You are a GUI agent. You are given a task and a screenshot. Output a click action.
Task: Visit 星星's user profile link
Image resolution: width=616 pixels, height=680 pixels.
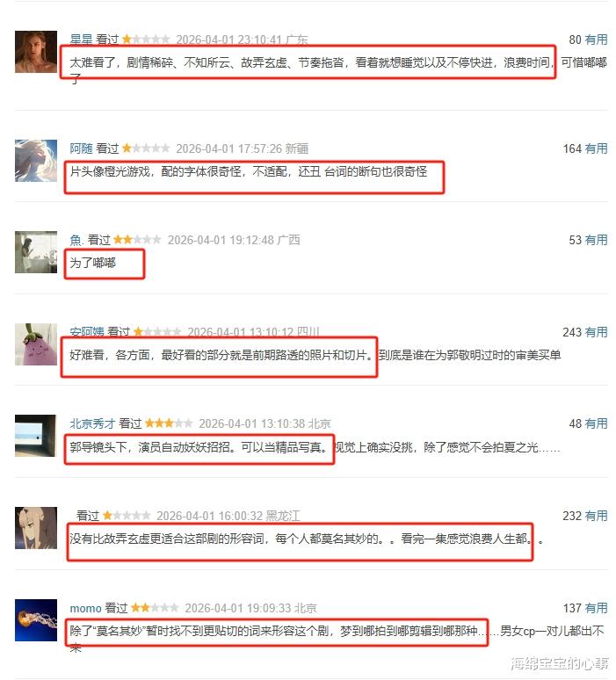[81, 40]
